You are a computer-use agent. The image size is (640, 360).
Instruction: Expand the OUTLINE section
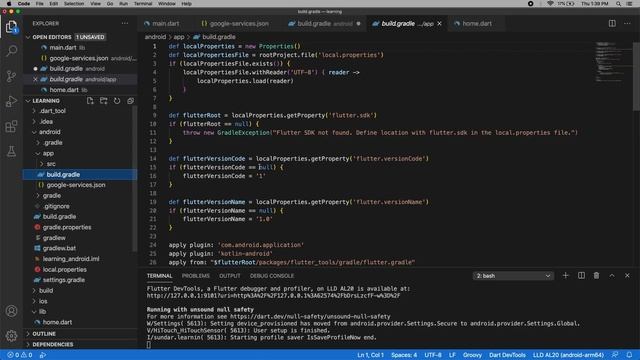click(x=44, y=334)
